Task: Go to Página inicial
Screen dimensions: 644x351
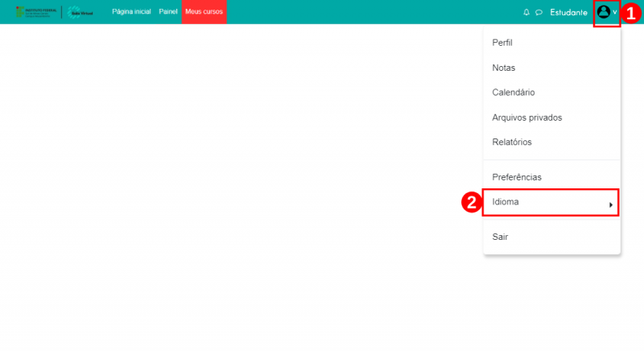Action: point(131,11)
